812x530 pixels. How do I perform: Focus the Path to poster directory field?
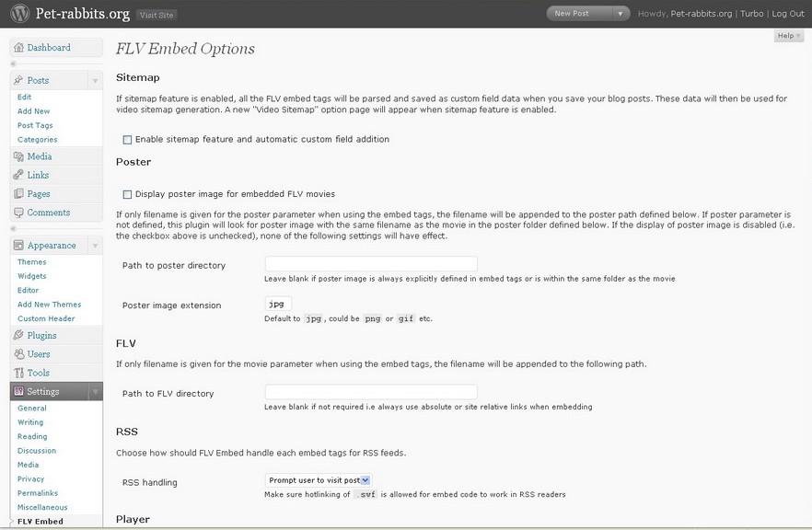pos(371,264)
